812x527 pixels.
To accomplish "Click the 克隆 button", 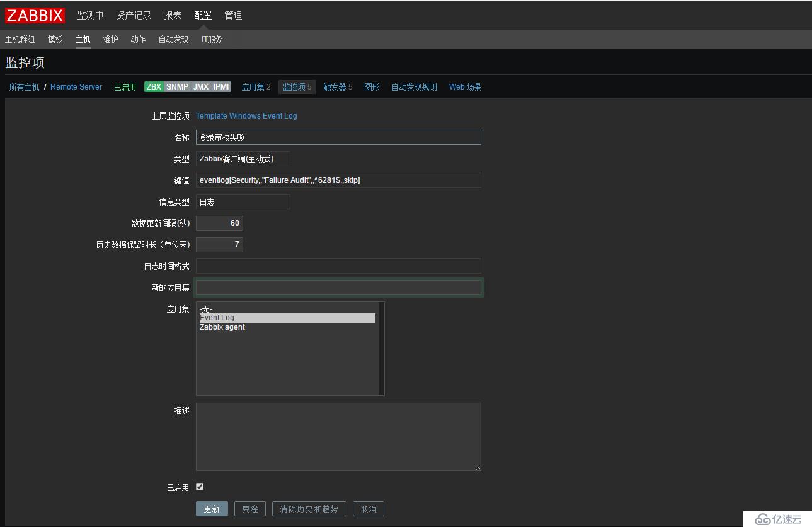I will pos(250,509).
